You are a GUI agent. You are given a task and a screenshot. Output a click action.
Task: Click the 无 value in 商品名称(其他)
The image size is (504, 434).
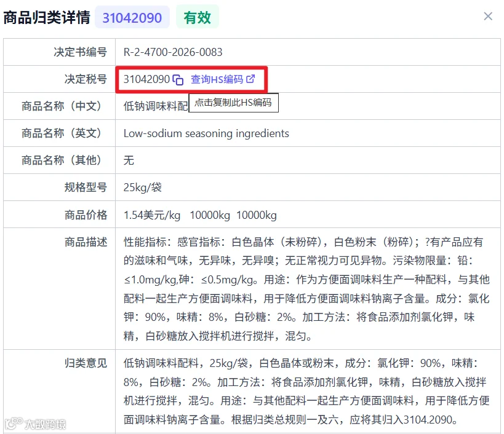pyautogui.click(x=129, y=160)
